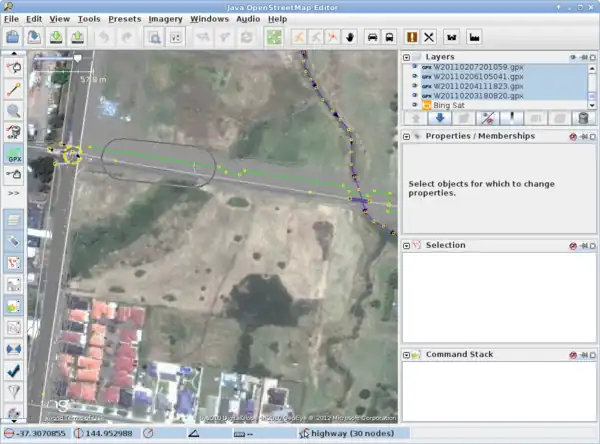Move layer down with blue arrow button
Viewport: 600px width, 444px height.
click(440, 119)
